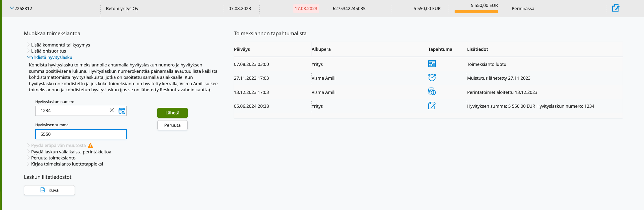Click the edit assignment icon in top row
The height and width of the screenshot is (210, 644).
pyautogui.click(x=615, y=8)
